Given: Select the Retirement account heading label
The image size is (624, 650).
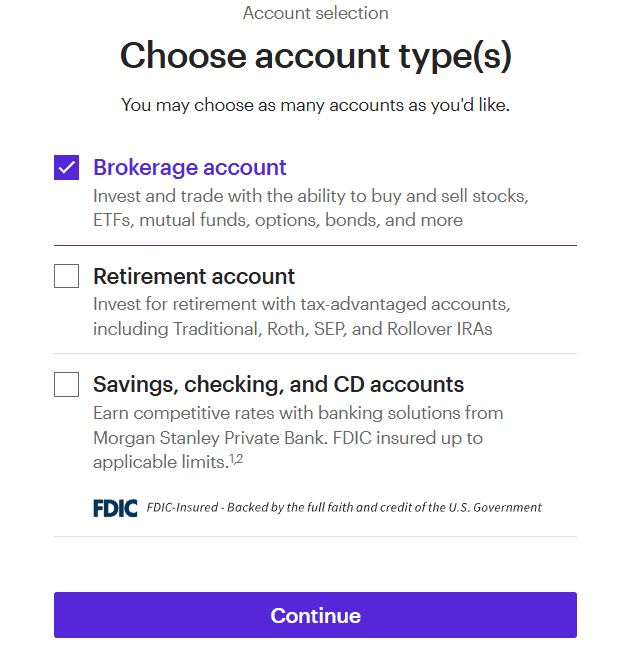Looking at the screenshot, I should click(194, 276).
